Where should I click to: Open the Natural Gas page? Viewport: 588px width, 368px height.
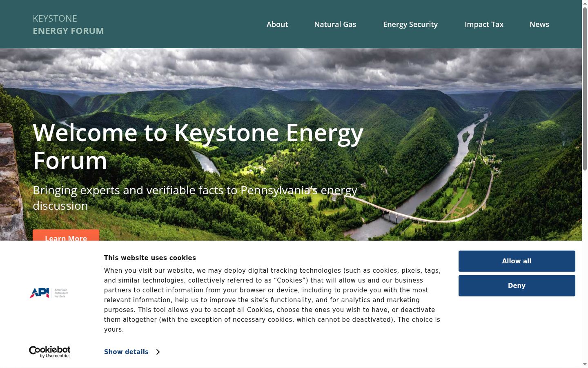(x=335, y=25)
